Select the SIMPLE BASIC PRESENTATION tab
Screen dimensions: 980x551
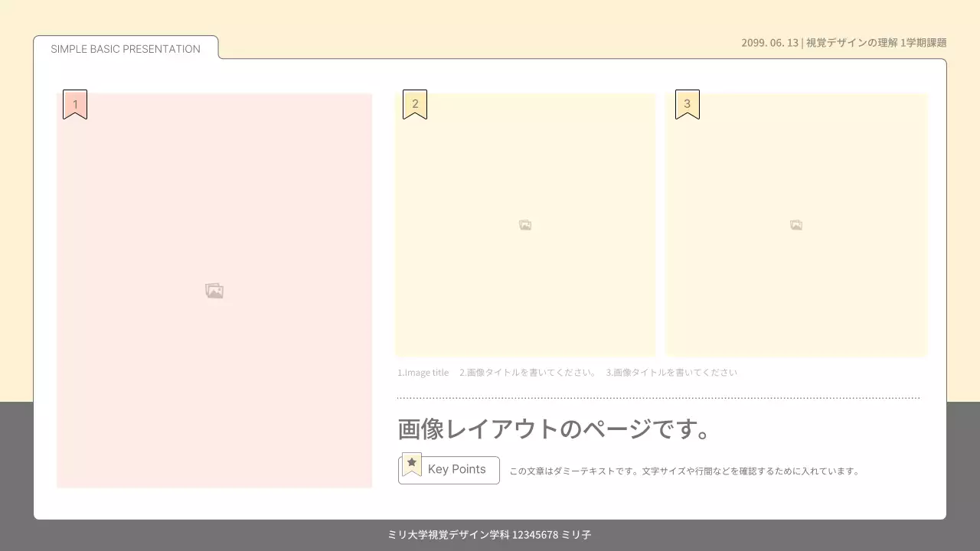tap(124, 49)
